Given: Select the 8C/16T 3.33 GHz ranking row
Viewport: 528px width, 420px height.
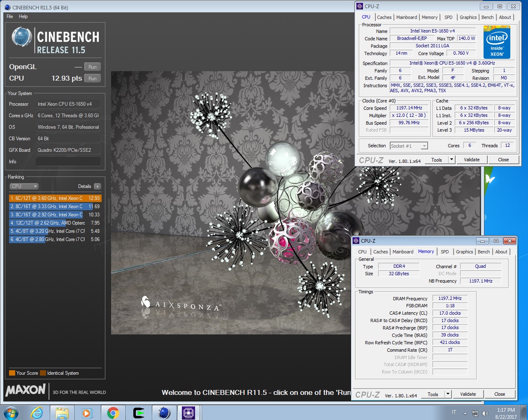Looking at the screenshot, I should pyautogui.click(x=55, y=207).
